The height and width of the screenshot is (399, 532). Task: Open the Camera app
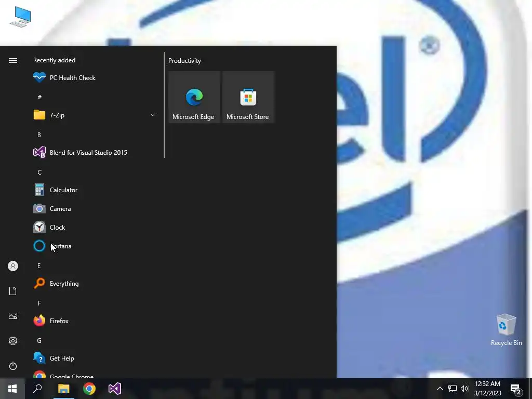click(x=95, y=209)
